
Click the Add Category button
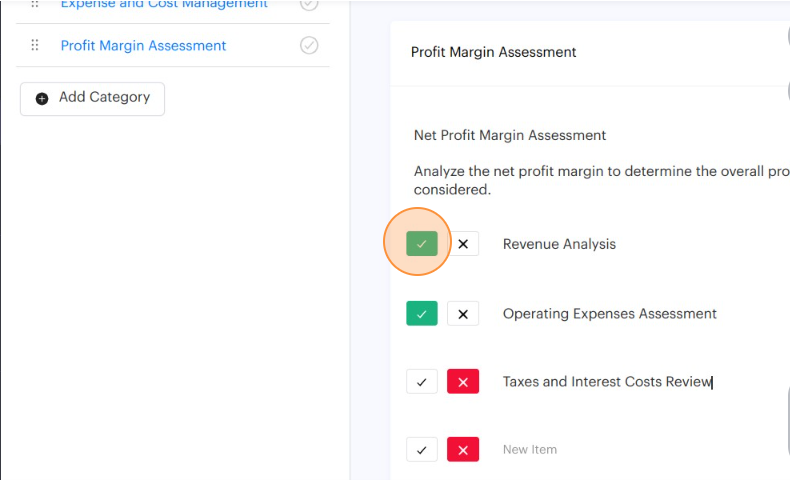coord(92,98)
